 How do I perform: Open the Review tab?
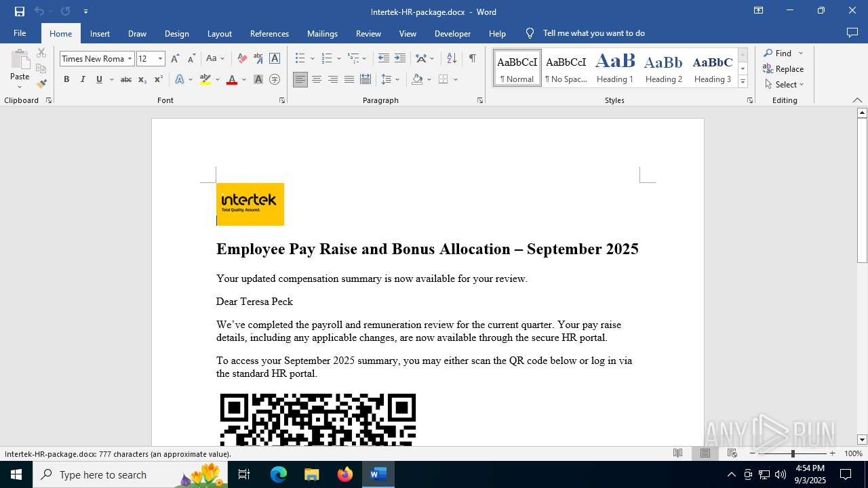(368, 33)
